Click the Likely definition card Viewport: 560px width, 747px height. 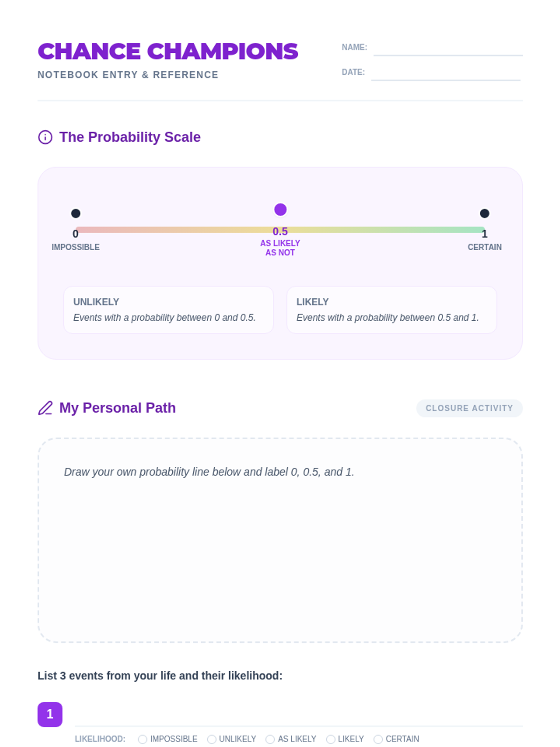coord(392,310)
